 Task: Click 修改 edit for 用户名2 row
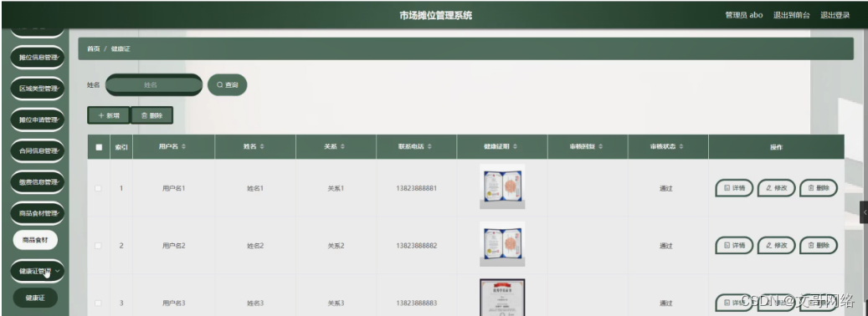pos(776,245)
